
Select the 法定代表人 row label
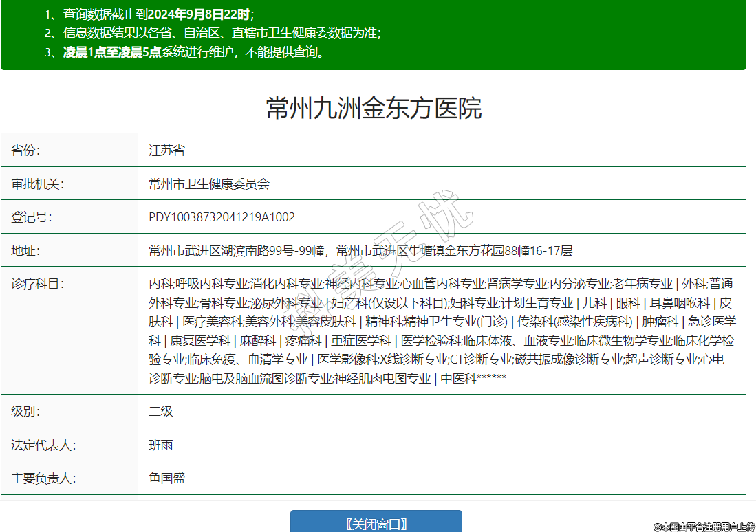(x=43, y=445)
